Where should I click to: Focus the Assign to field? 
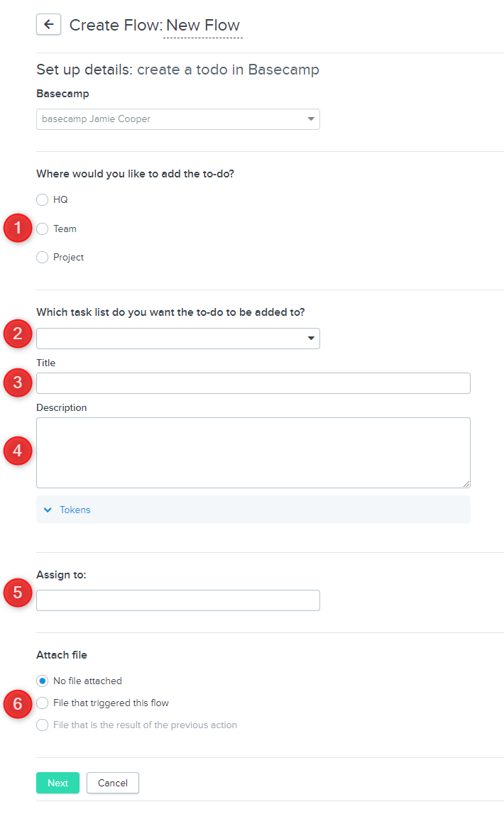coord(177,600)
